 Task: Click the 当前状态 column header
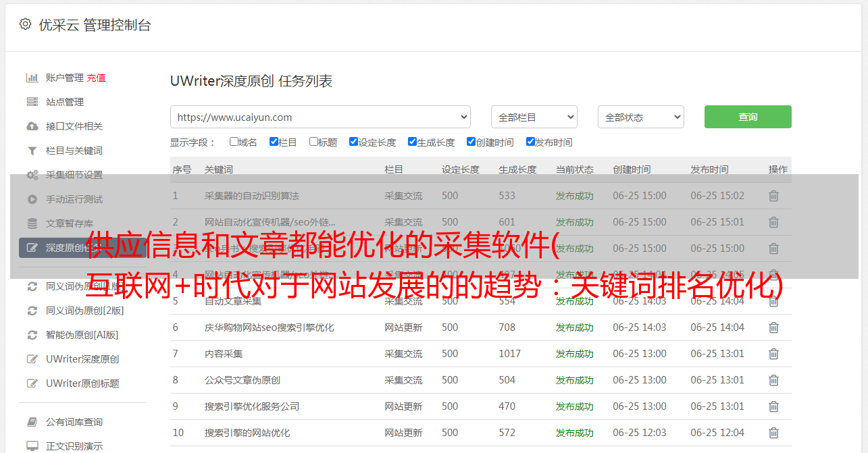tap(575, 169)
